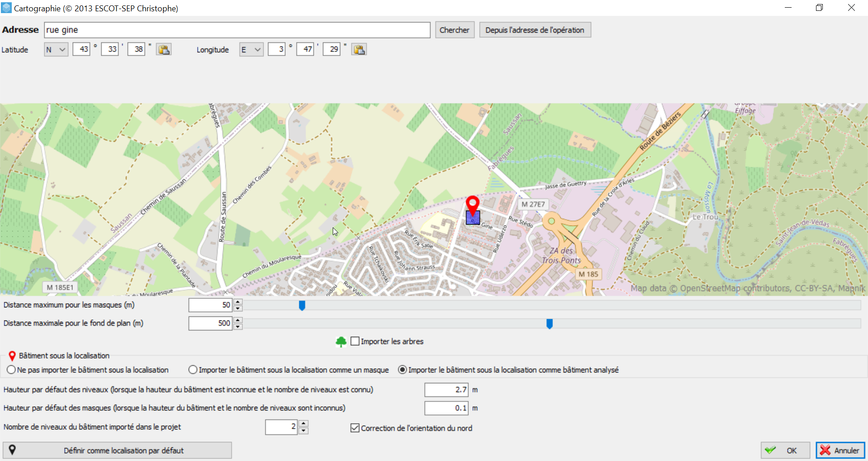Click the green tree icon

pos(341,342)
